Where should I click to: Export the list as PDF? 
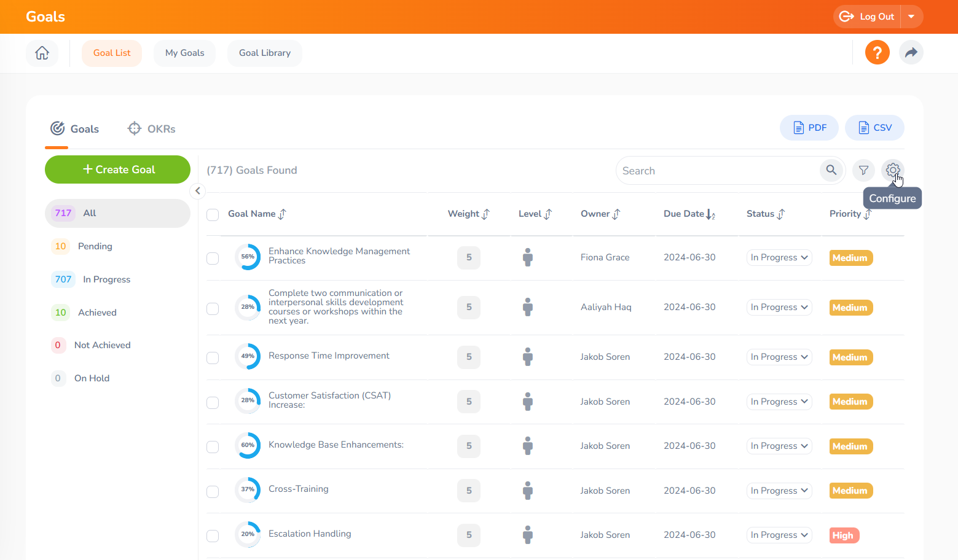point(809,128)
